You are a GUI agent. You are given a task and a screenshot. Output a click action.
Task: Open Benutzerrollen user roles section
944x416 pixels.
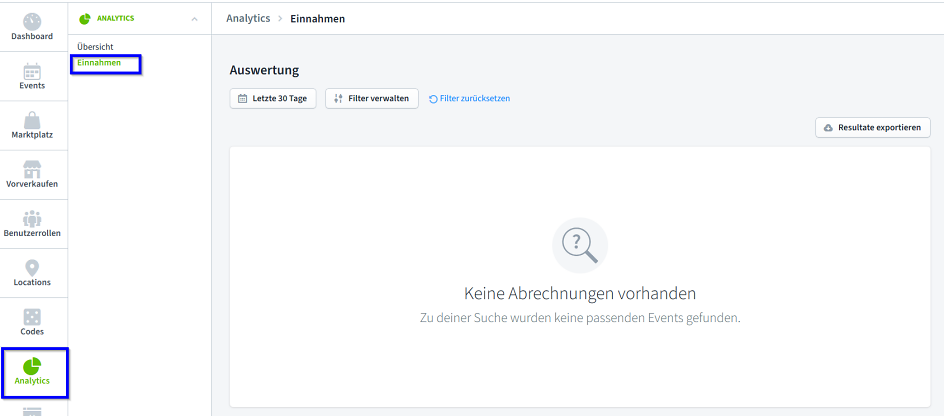32,224
